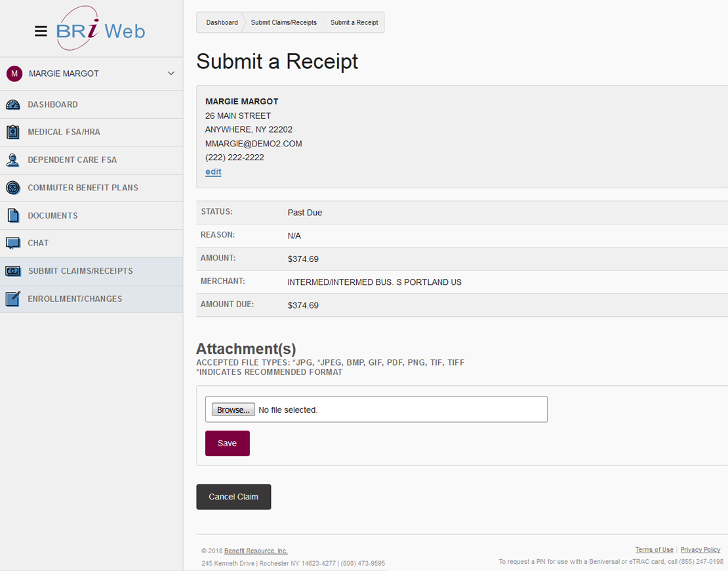Click the Enrollment/Changes pencil icon

(x=13, y=299)
